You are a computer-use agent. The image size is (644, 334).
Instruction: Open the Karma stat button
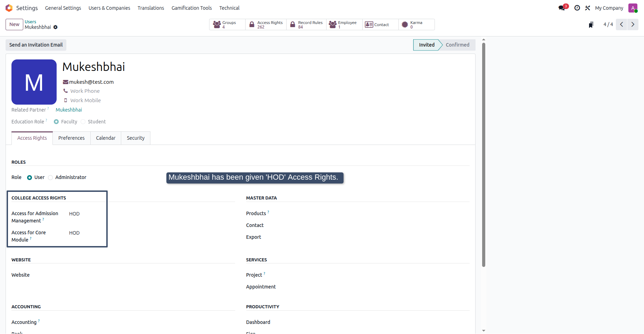coord(416,25)
